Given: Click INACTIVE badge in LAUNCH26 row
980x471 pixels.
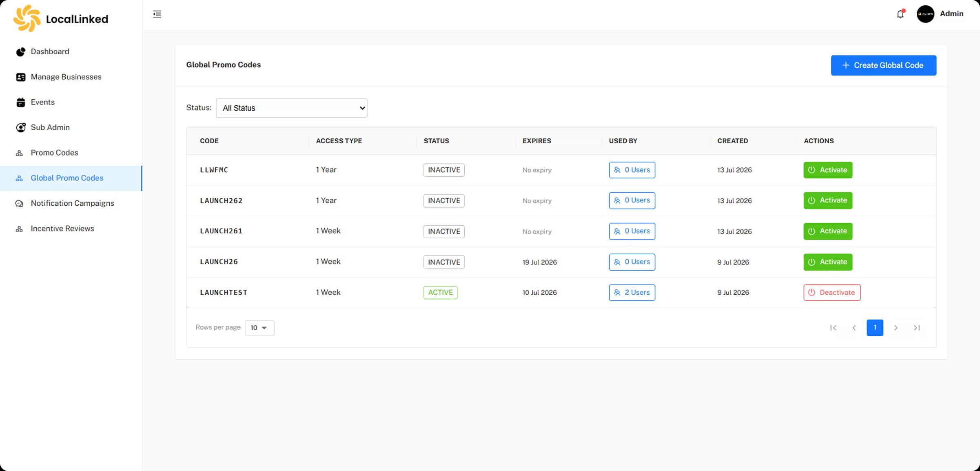Looking at the screenshot, I should pyautogui.click(x=444, y=262).
